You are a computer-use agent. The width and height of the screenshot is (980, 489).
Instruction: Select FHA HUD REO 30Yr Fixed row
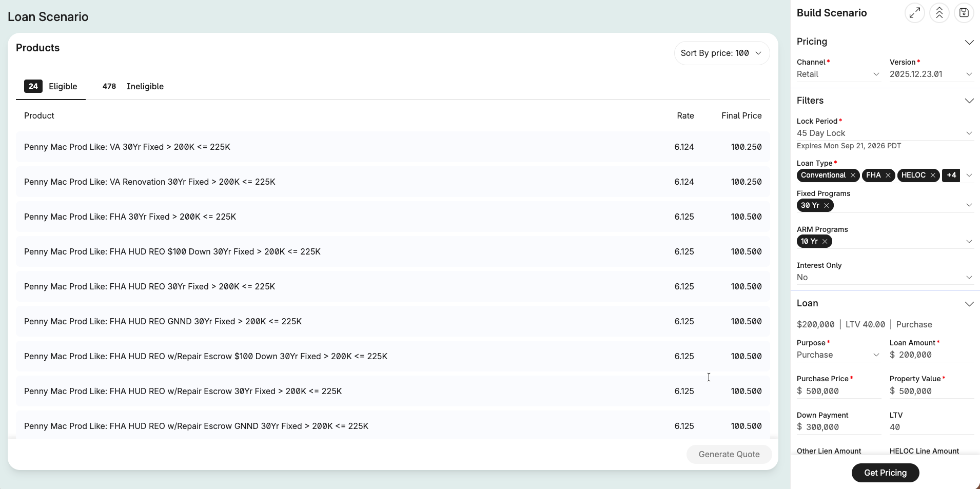(393, 286)
